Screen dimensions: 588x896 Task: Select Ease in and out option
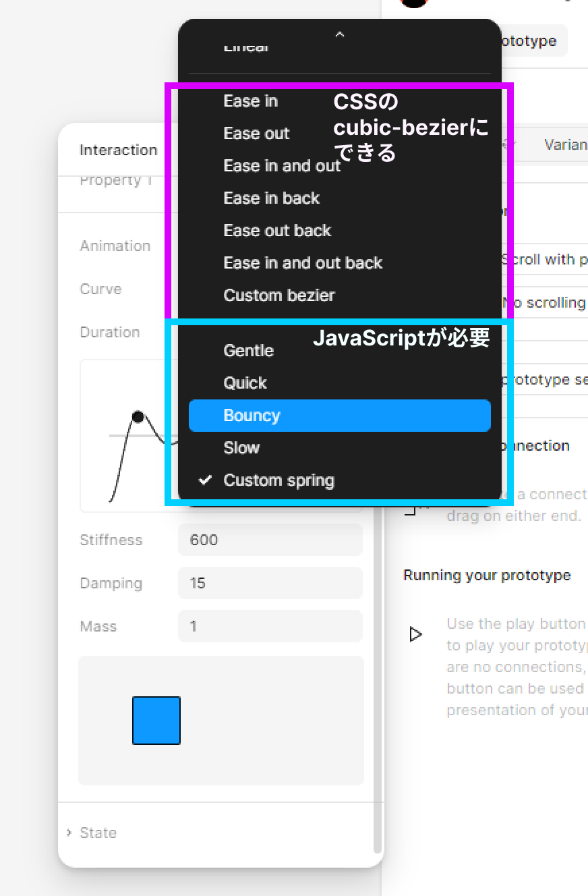click(282, 166)
